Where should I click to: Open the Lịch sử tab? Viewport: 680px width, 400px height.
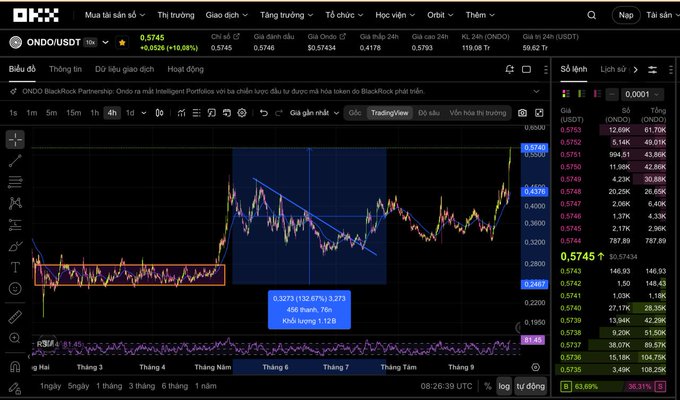click(613, 69)
